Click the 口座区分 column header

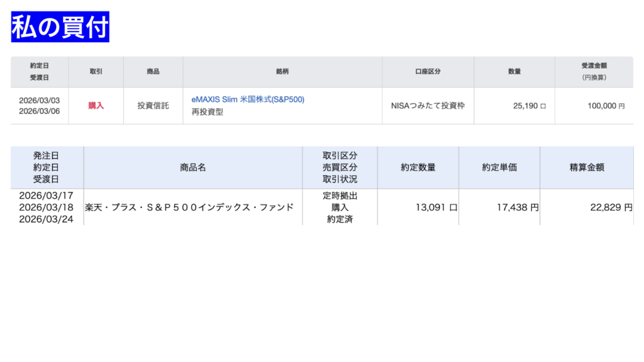click(428, 72)
